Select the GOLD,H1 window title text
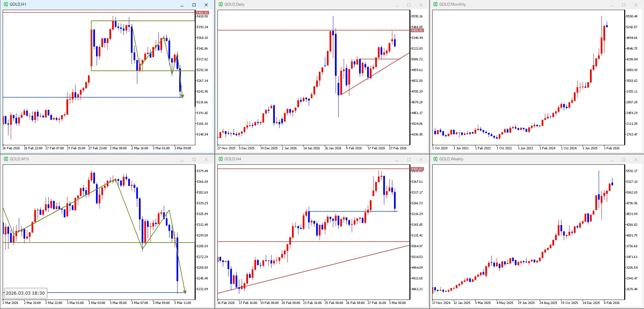 pos(18,4)
